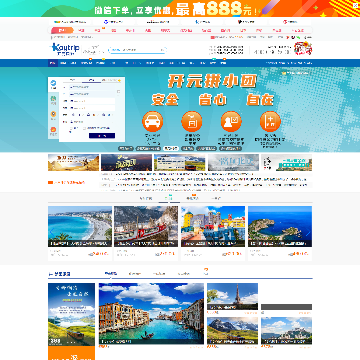Click the second partner logo in top row

[x=113, y=22]
